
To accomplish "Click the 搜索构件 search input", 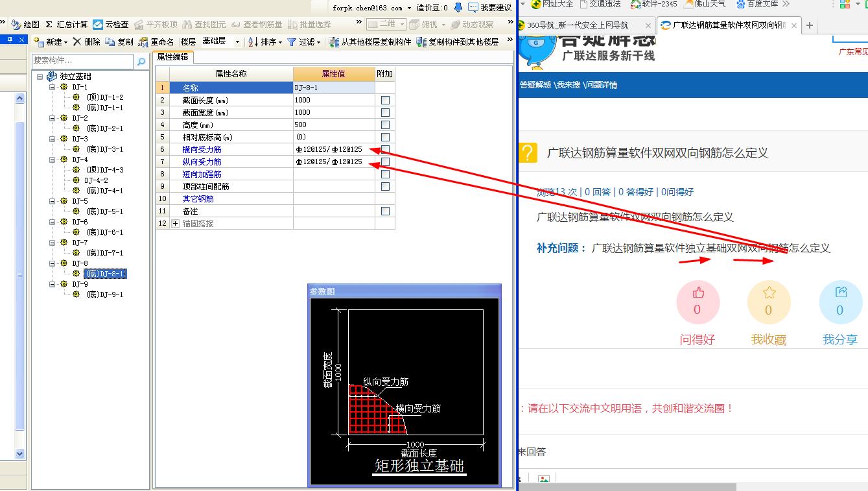I will point(83,60).
